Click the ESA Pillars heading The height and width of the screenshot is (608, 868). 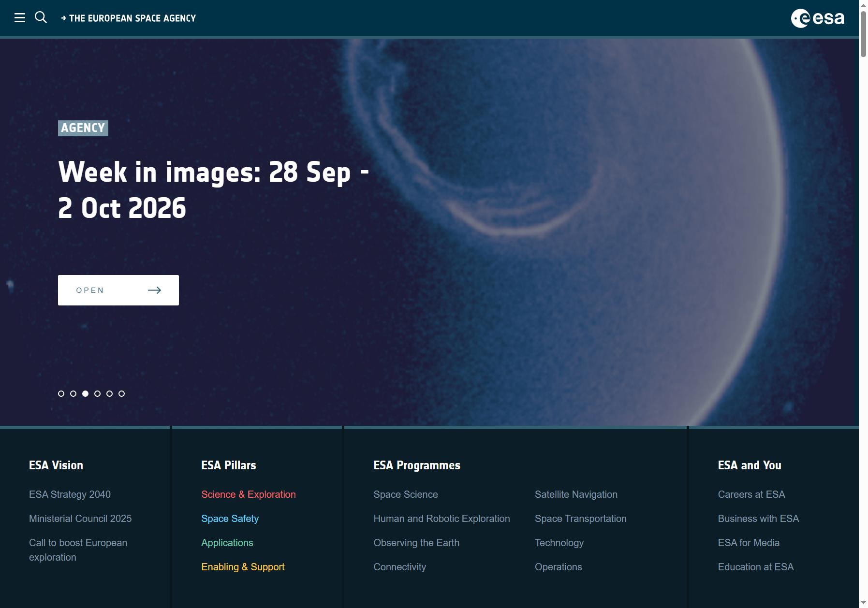tap(228, 465)
